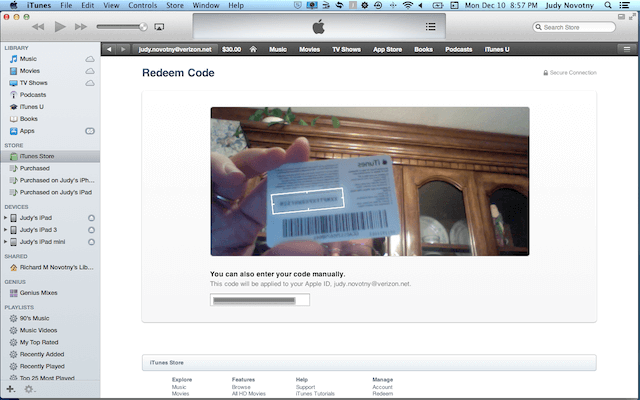The image size is (640, 400).
Task: Click the iCloud icon beside Movies
Action: (90, 71)
